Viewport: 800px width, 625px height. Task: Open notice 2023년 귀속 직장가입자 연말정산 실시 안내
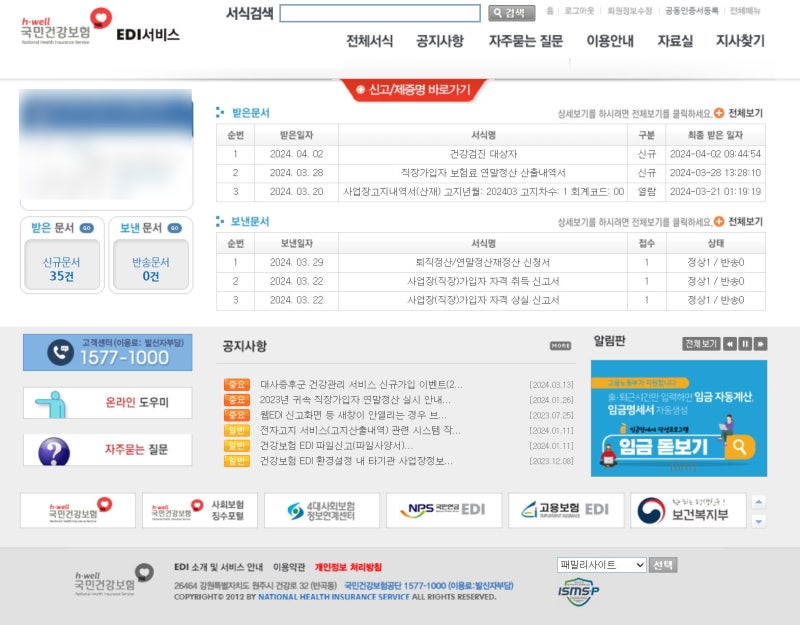click(355, 399)
